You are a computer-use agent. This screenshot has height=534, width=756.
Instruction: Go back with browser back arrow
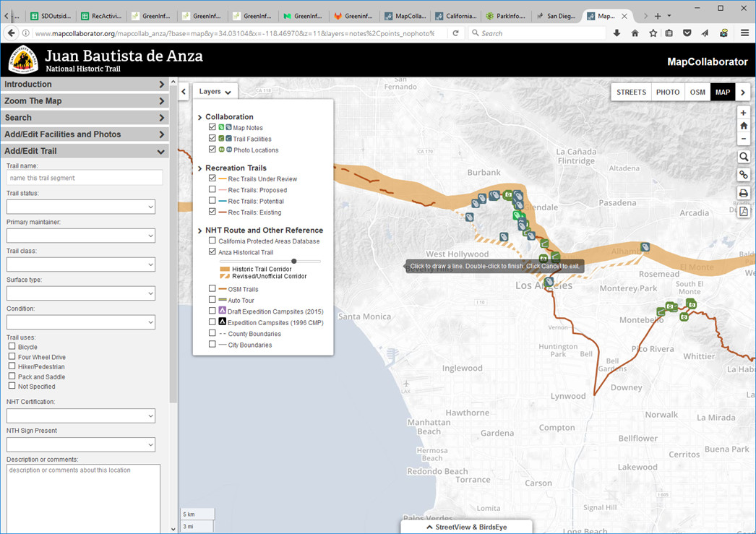coord(12,33)
